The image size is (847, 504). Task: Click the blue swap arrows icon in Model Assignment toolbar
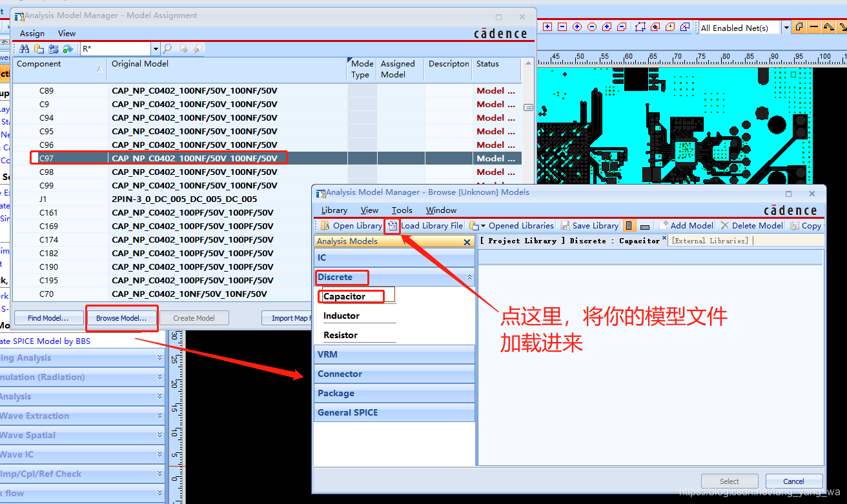[x=54, y=49]
